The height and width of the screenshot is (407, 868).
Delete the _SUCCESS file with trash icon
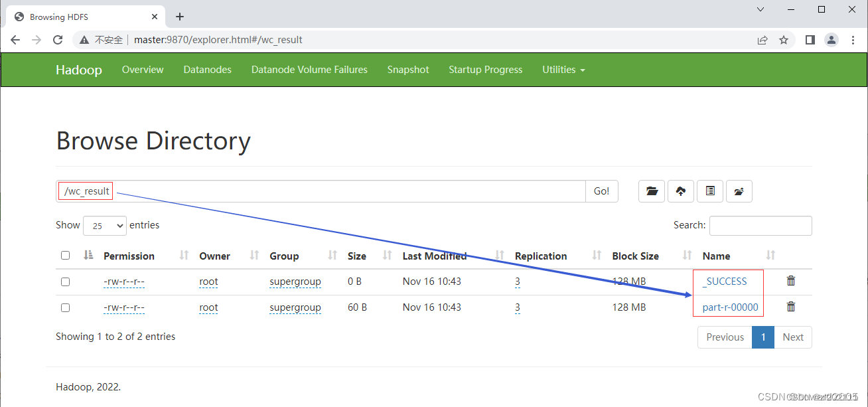point(790,281)
